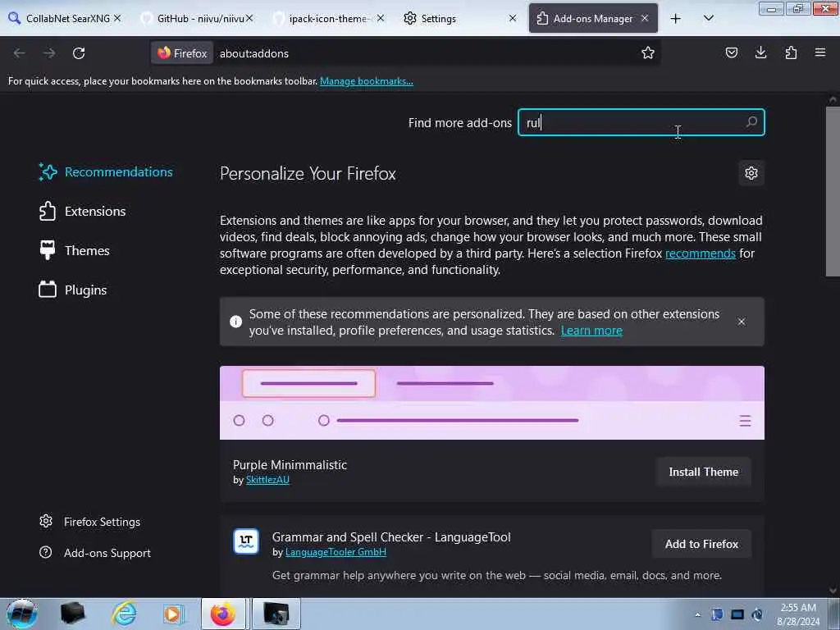Open Internet Explorer from taskbar
Viewport: 840px width, 630px height.
(125, 614)
